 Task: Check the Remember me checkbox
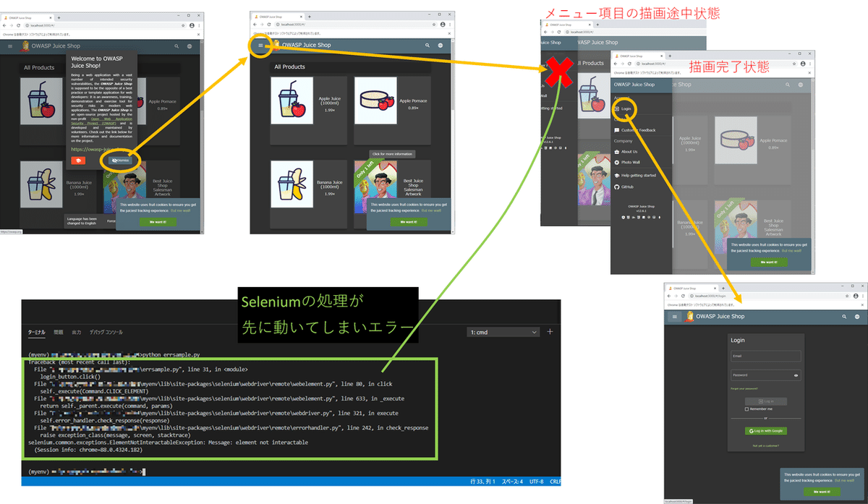point(747,409)
